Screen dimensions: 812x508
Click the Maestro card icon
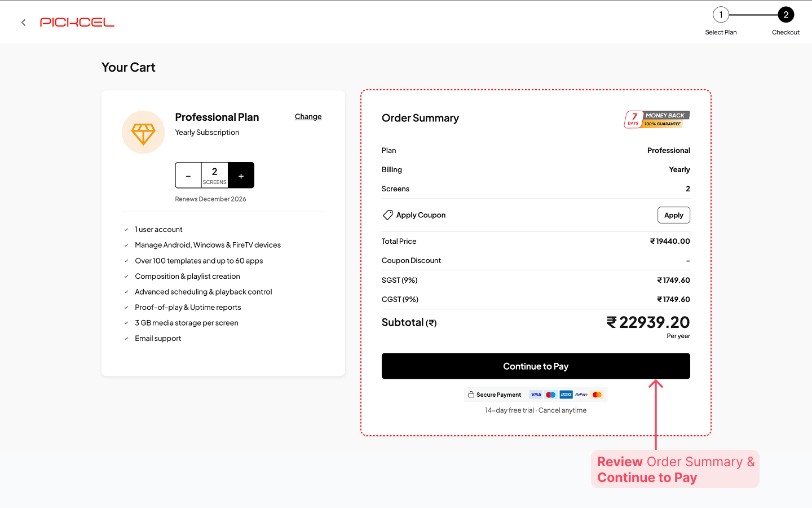[x=551, y=395]
